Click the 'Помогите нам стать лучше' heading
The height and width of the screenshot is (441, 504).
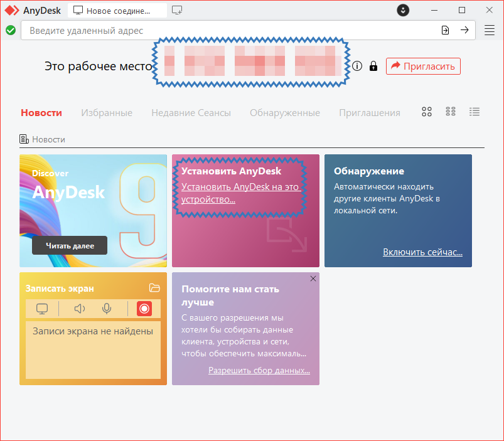pos(230,295)
